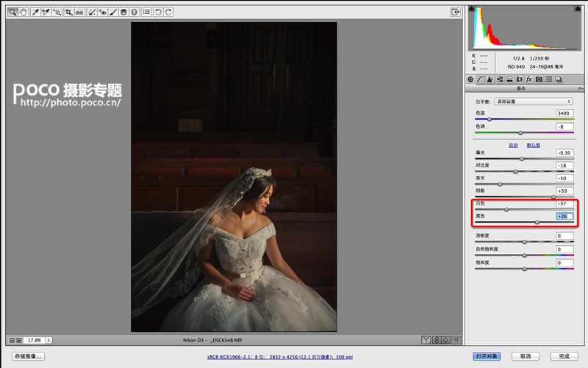Click the Auto (自动) link
Screen dimensions: 588x368
[x=513, y=145]
